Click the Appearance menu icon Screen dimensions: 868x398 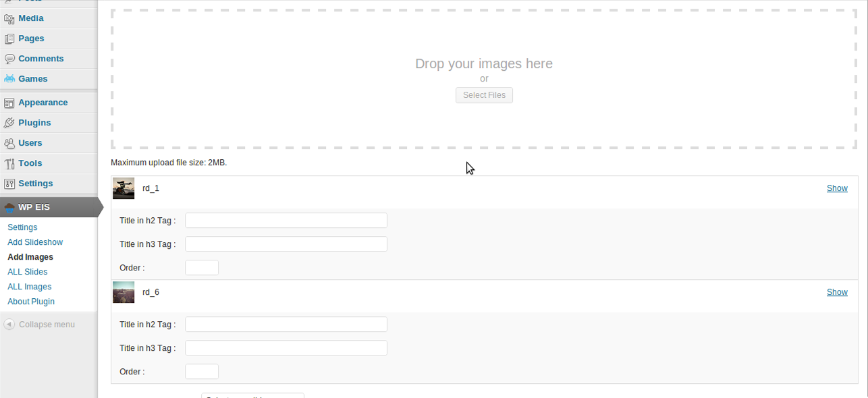point(9,103)
